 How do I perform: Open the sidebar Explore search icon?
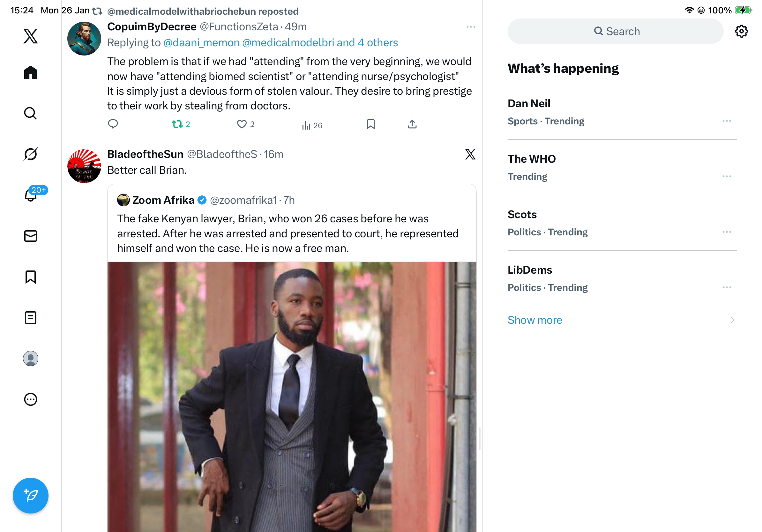click(x=31, y=114)
